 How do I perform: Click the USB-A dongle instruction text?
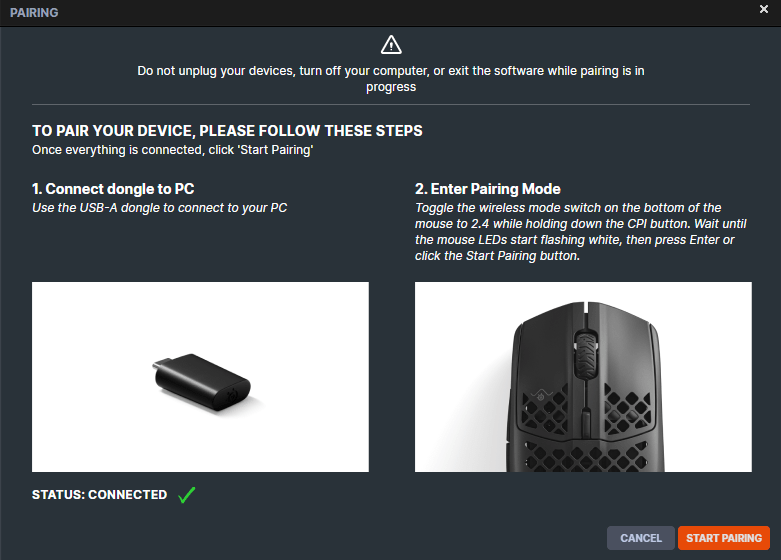click(166, 207)
